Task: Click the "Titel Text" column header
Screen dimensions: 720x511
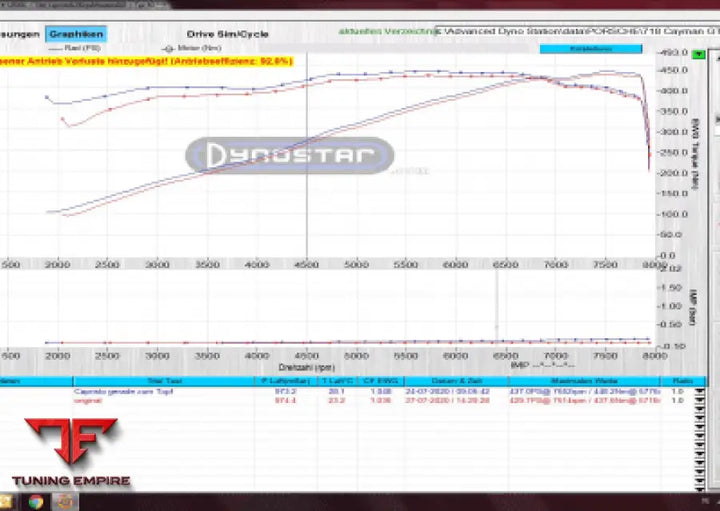Action: tap(164, 381)
